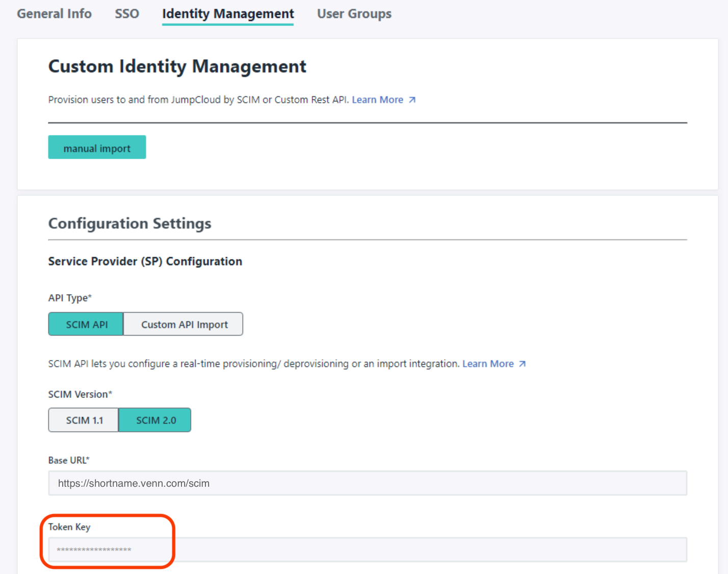This screenshot has width=728, height=574.
Task: Click external-link arrow icon after SCIM API description
Action: point(522,364)
